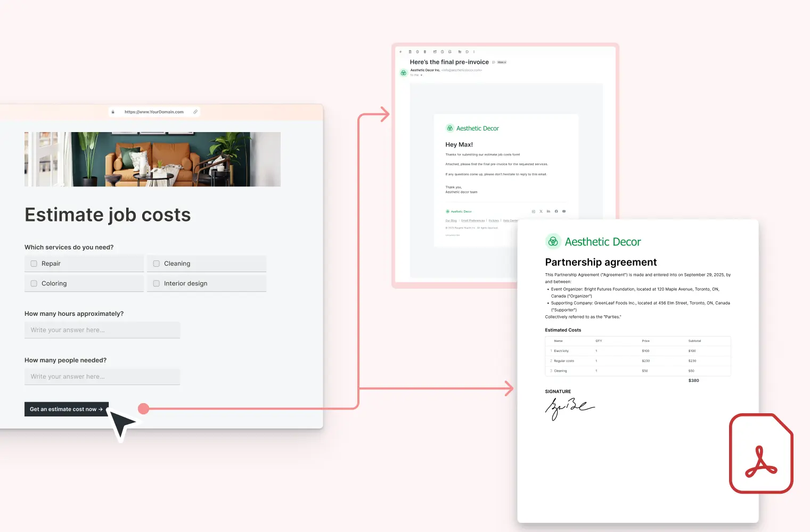This screenshot has width=810, height=532.
Task: Click the handwritten signature on document
Action: [570, 408]
